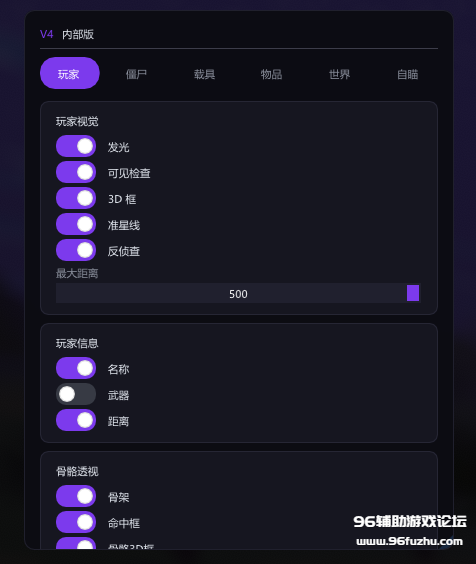Toggle the 3D 框 switch

(76, 198)
